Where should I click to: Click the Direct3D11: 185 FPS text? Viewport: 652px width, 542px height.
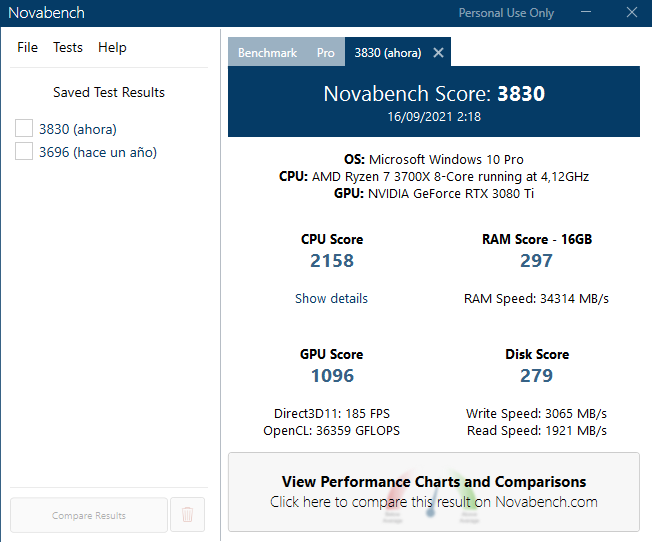click(x=332, y=413)
